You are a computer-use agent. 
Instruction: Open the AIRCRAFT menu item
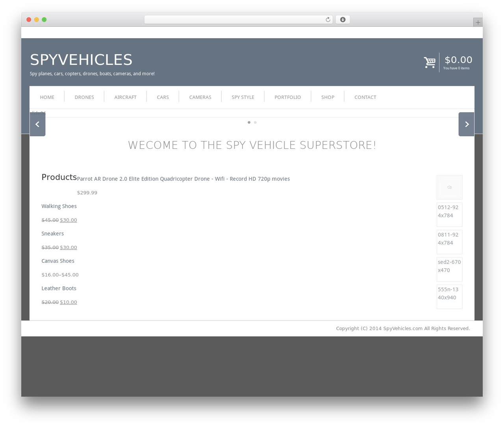tap(125, 97)
